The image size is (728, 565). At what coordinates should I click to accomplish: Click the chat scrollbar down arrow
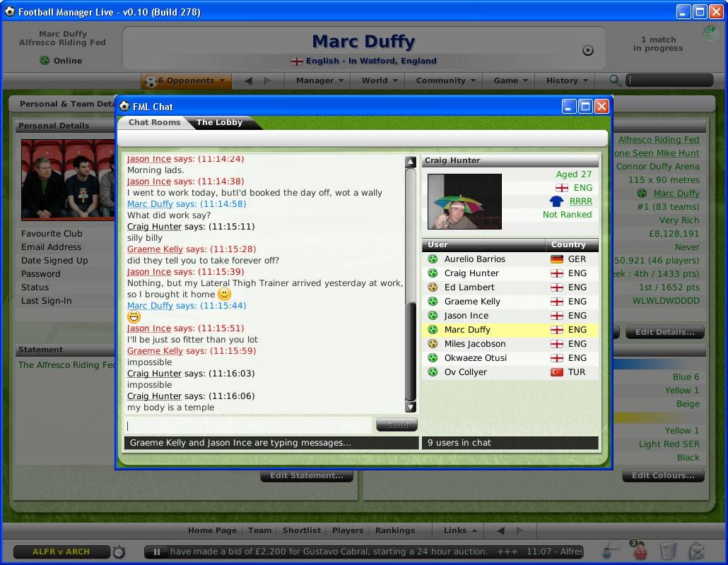click(x=411, y=407)
